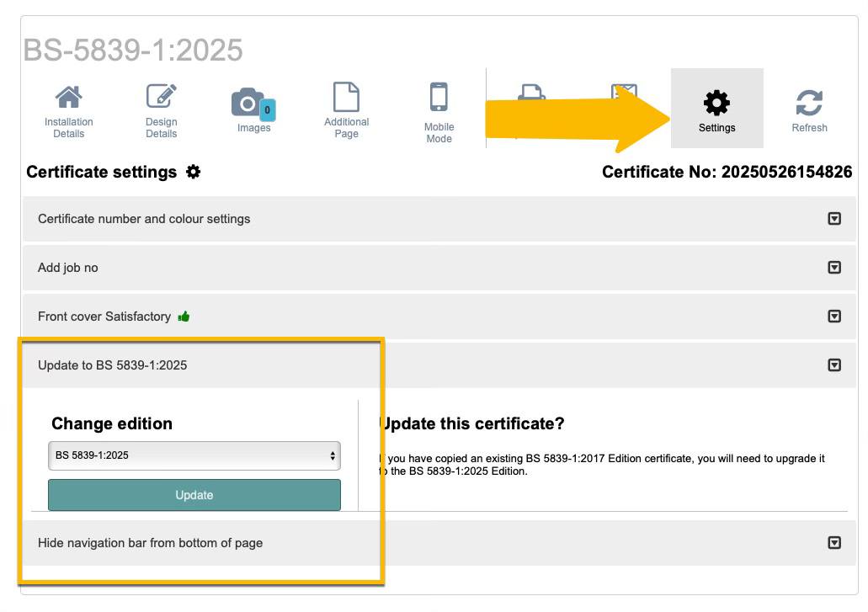The height and width of the screenshot is (612, 868).
Task: Open Design Details via the pencil icon
Action: coord(161,96)
